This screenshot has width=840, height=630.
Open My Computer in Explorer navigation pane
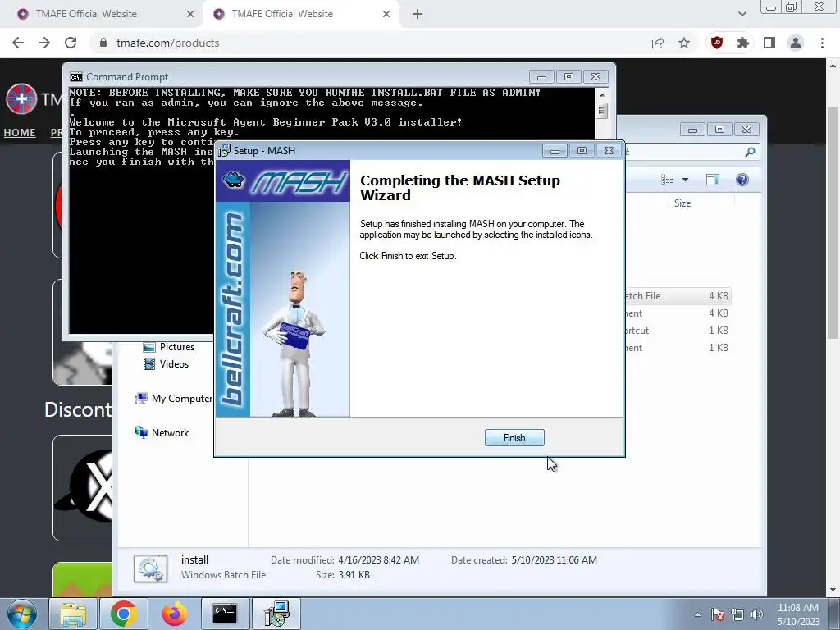click(x=174, y=398)
